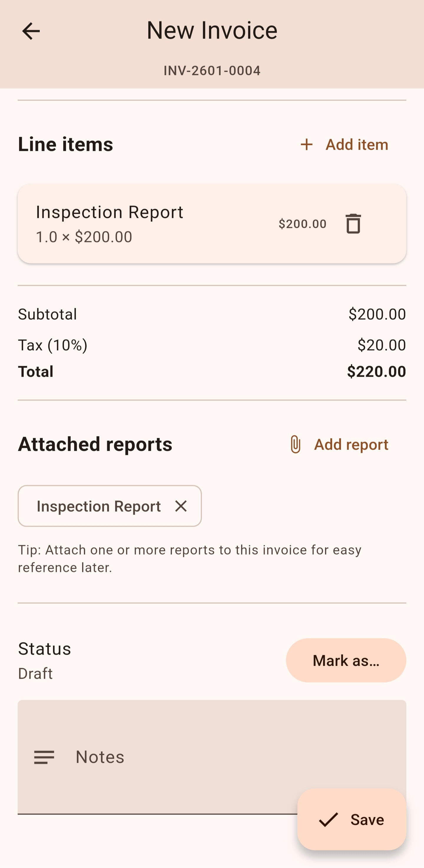Remove the Inspection Report attachment chip

pyautogui.click(x=181, y=506)
